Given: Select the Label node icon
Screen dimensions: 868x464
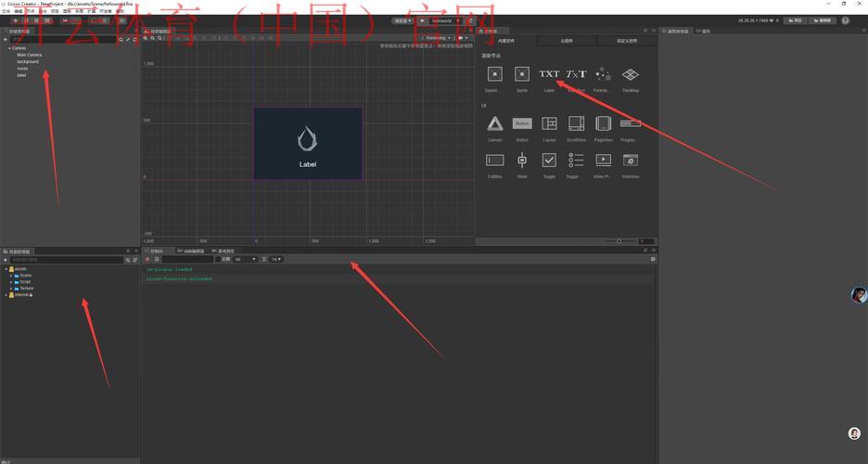Looking at the screenshot, I should [549, 74].
